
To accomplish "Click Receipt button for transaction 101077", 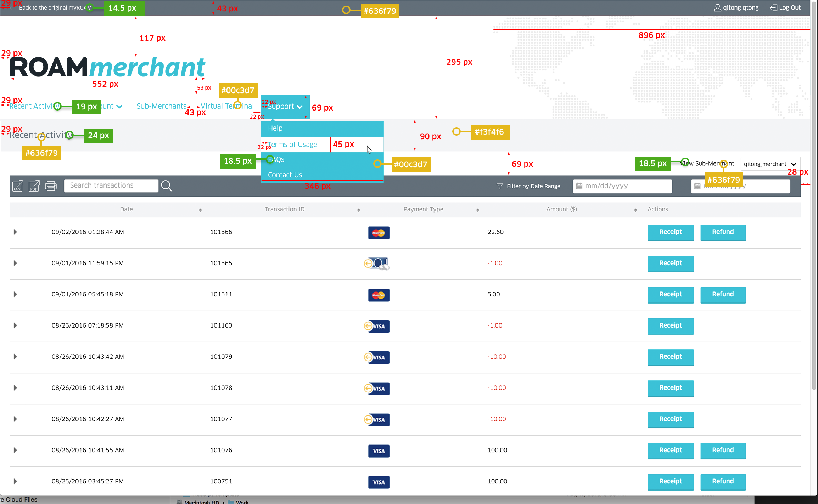I will (x=671, y=419).
